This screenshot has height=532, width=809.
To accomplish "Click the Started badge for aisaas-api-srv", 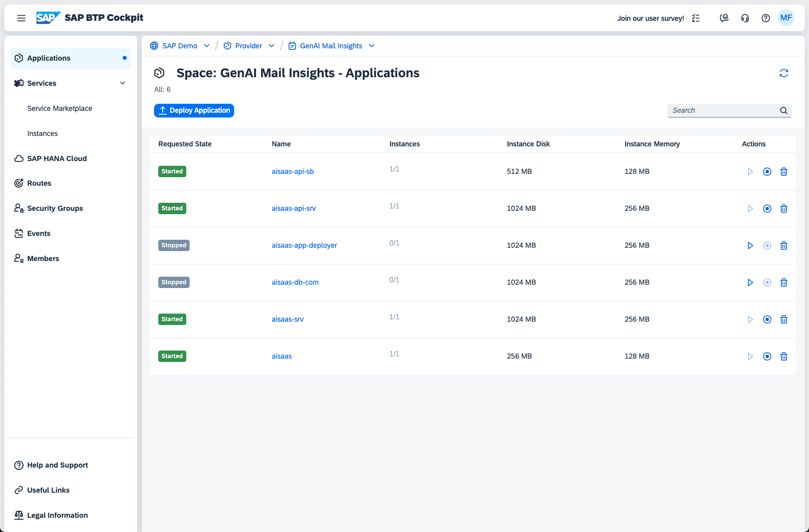I will 172,208.
